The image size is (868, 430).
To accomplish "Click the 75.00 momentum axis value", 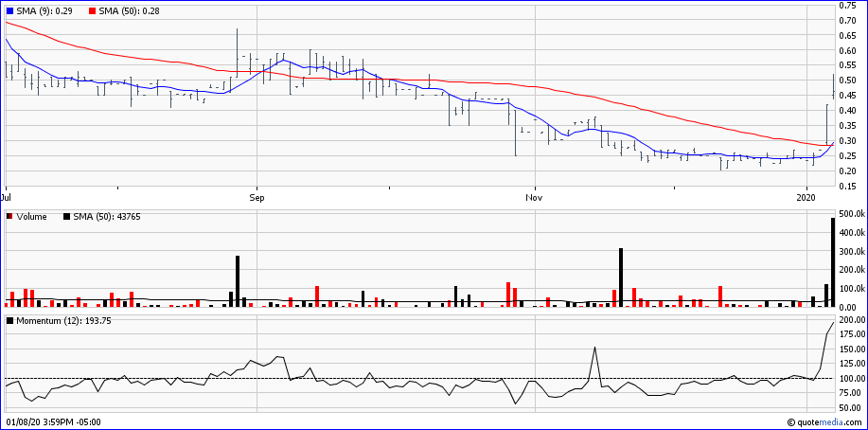I will (849, 393).
